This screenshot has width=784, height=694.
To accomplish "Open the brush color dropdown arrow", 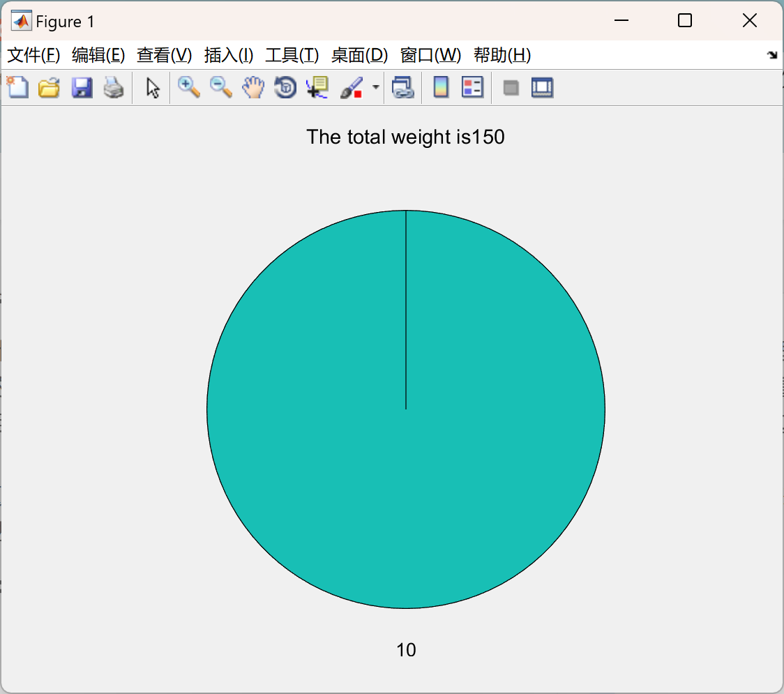I will (x=376, y=87).
